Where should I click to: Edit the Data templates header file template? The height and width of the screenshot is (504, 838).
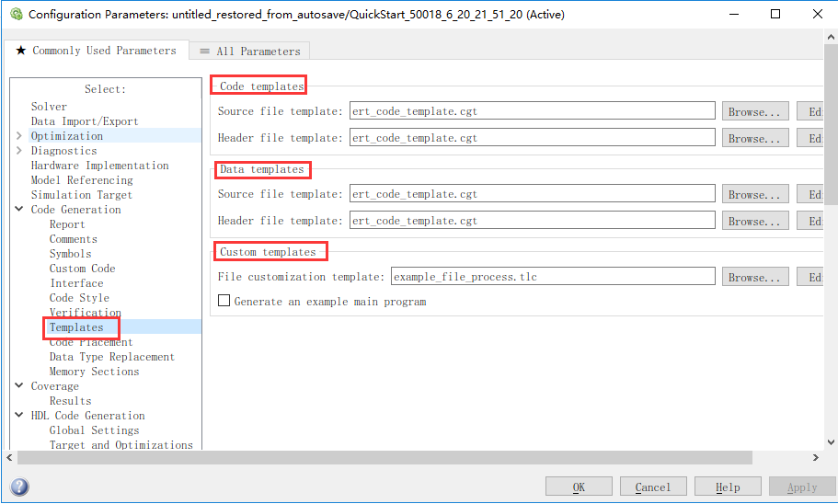(809, 222)
